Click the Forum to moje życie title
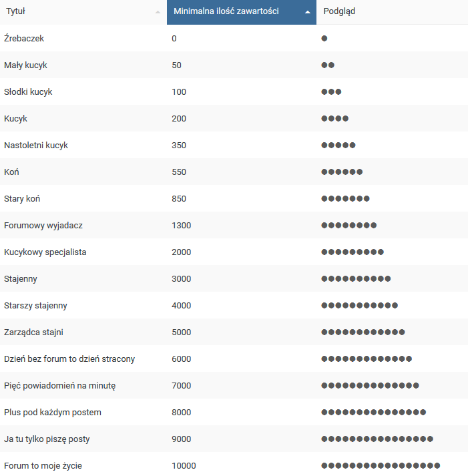Image resolution: width=468 pixels, height=476 pixels. pyautogui.click(x=43, y=466)
